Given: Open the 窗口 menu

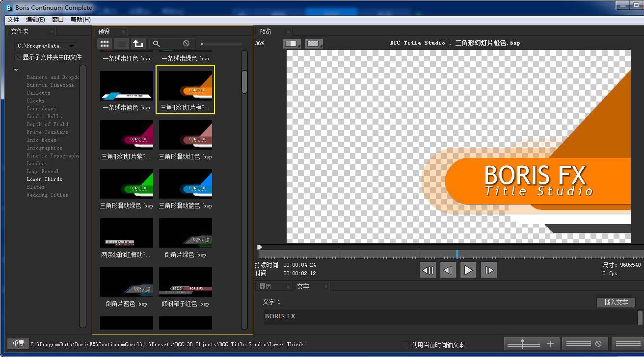Looking at the screenshot, I should pyautogui.click(x=58, y=20).
